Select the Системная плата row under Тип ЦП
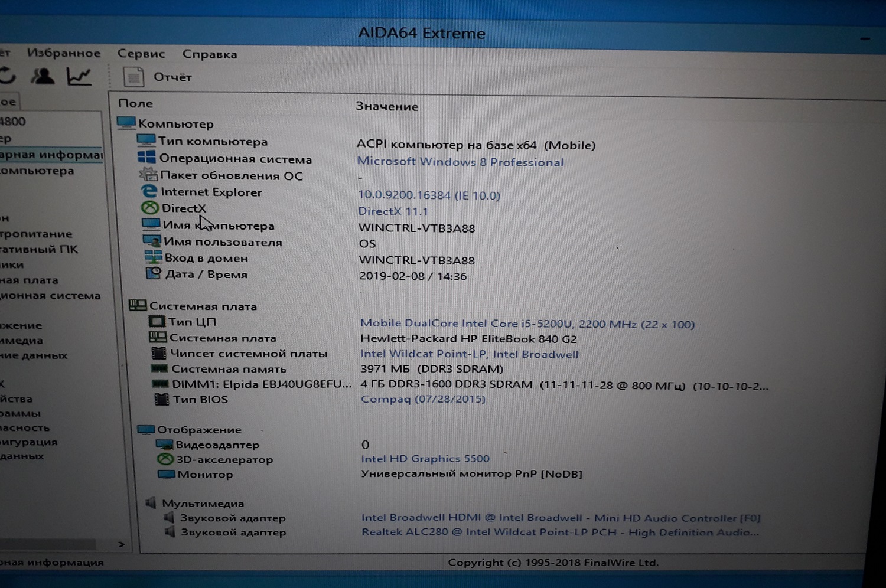 coord(223,338)
